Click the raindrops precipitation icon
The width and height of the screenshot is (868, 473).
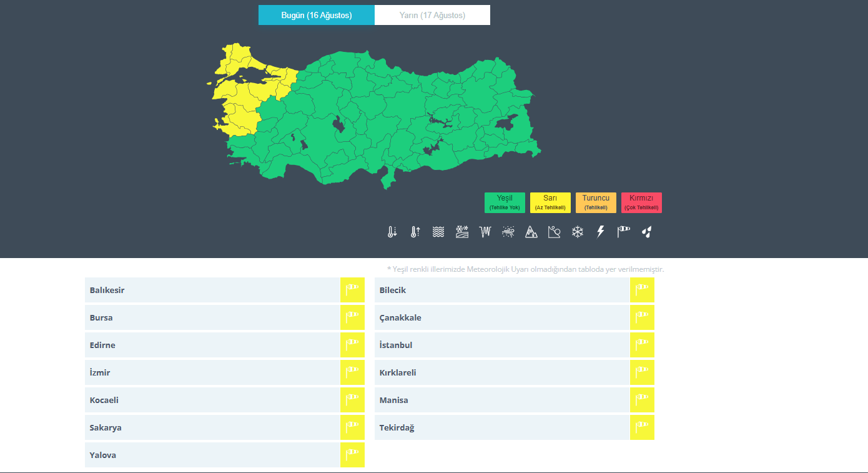[x=647, y=232]
